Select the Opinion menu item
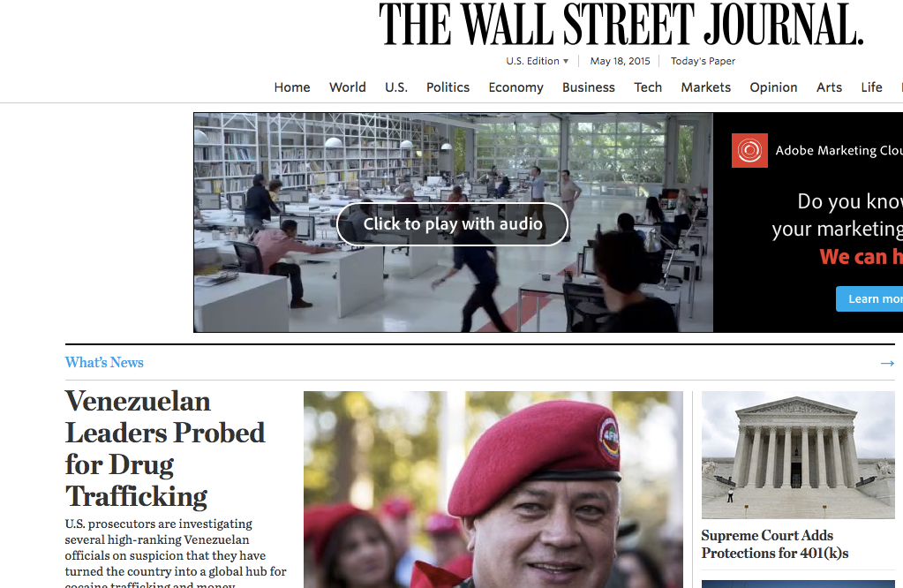This screenshot has height=588, width=903. click(773, 87)
